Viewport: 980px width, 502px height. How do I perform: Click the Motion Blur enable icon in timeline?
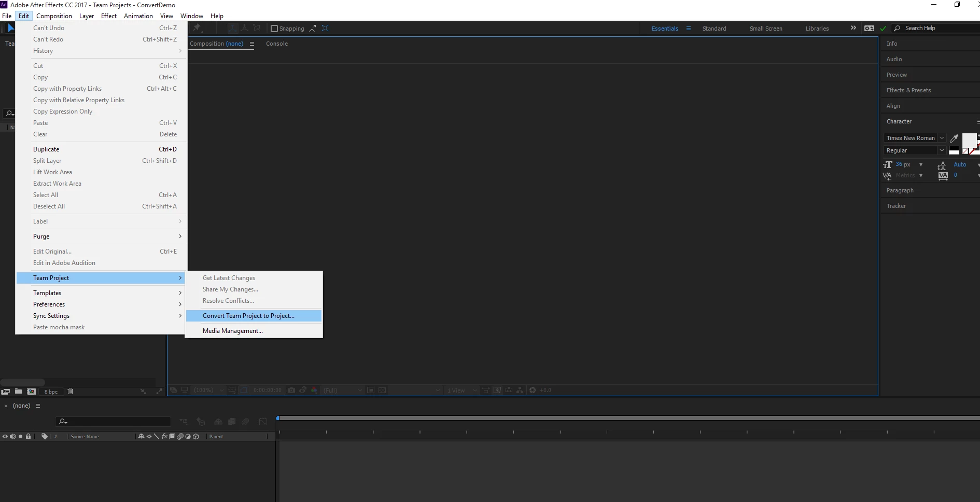click(x=246, y=422)
